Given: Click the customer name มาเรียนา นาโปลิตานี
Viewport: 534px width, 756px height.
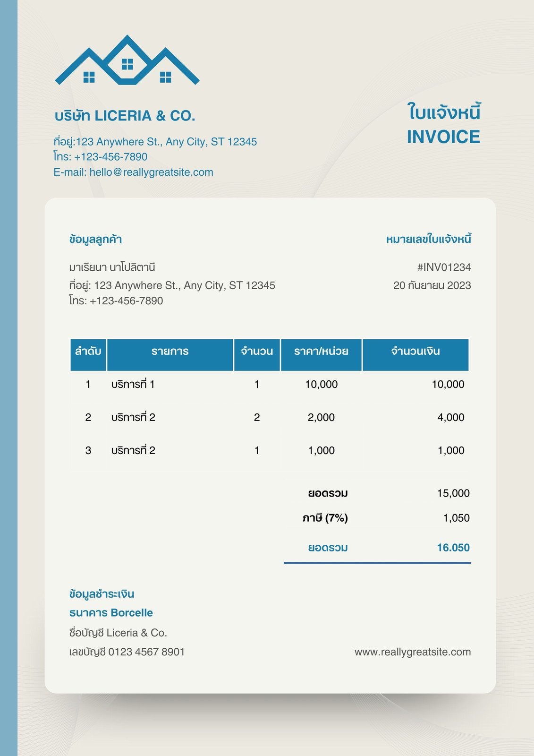Looking at the screenshot, I should coord(112,267).
